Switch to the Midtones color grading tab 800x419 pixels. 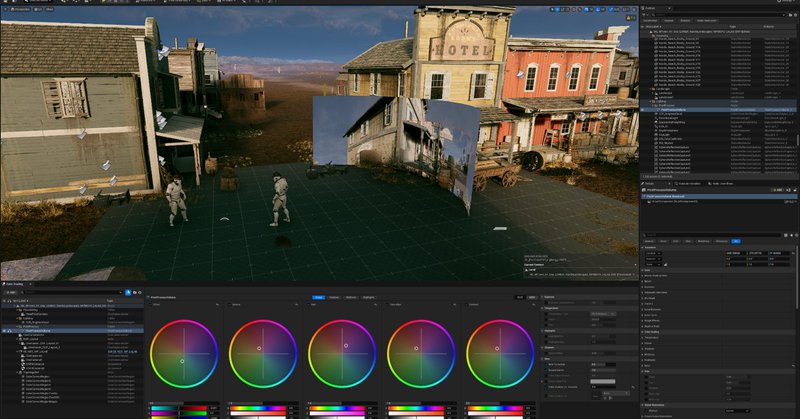[351, 297]
